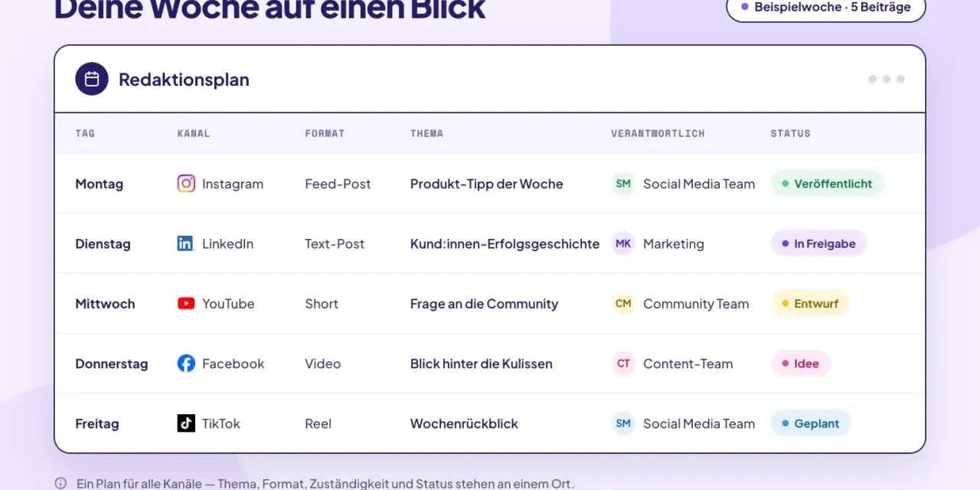Click the Facebook logo in Donnerstag row
The height and width of the screenshot is (490, 980).
pos(186,363)
